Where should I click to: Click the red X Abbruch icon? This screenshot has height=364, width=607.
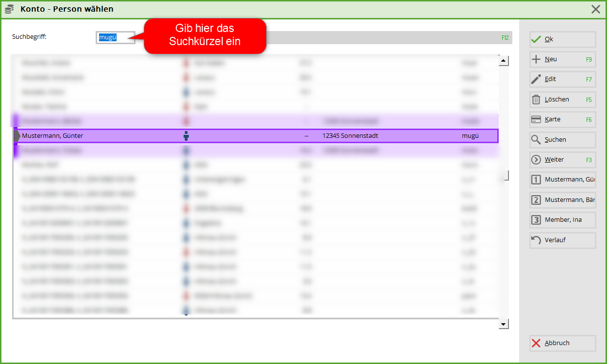pyautogui.click(x=536, y=343)
